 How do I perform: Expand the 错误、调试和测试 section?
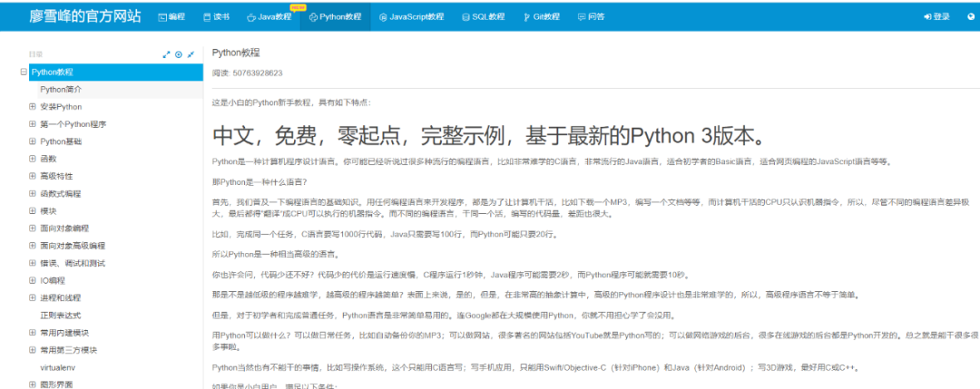click(33, 263)
